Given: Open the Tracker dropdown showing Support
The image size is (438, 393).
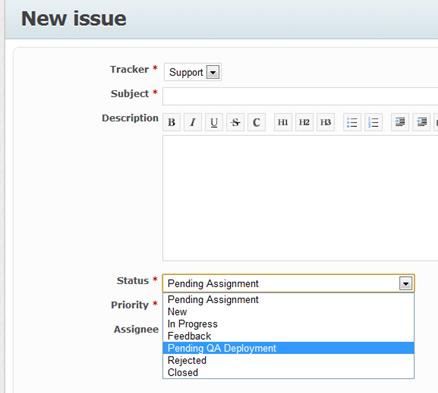Looking at the screenshot, I should click(x=193, y=72).
